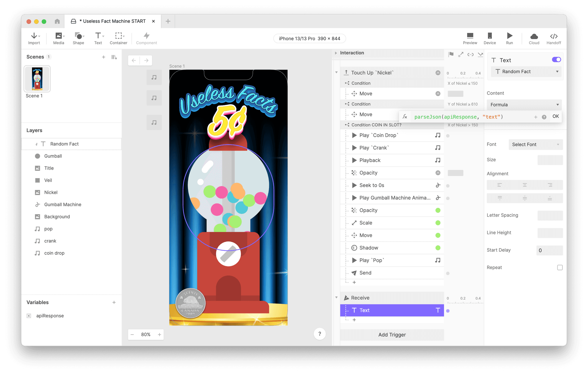
Task: Open the Handoff code view
Action: coord(554,39)
